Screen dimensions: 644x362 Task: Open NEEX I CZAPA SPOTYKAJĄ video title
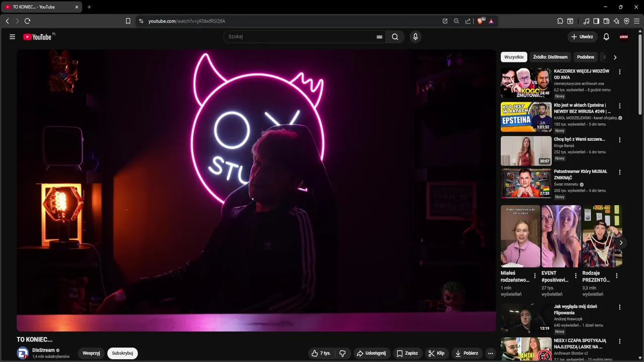tap(580, 343)
